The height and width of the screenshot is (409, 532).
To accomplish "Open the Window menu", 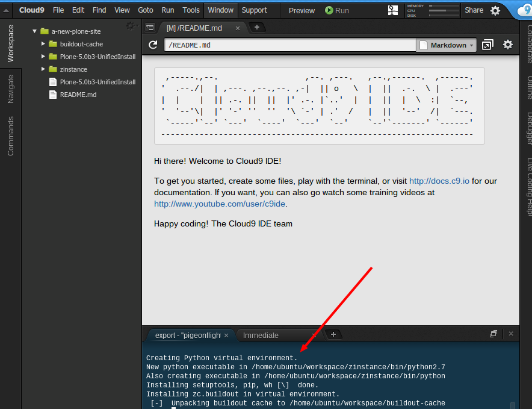I will (x=220, y=10).
